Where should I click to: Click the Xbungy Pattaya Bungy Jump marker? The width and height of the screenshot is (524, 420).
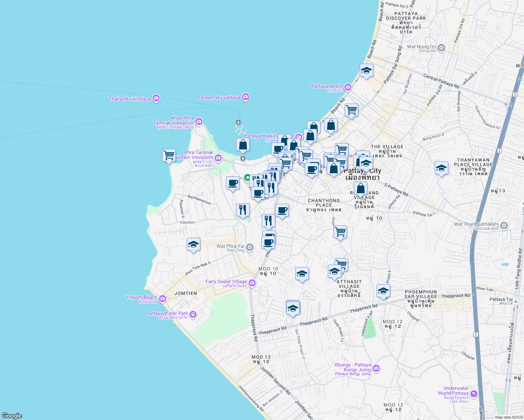(376, 368)
